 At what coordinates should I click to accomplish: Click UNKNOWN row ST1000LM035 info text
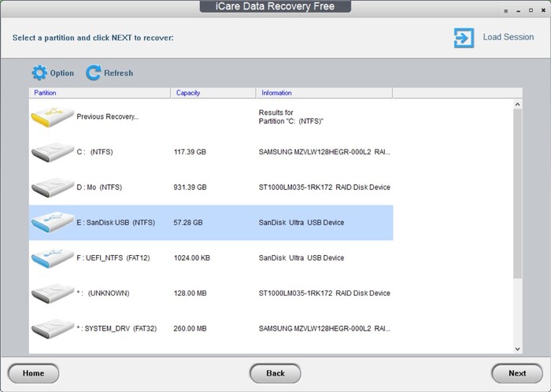[x=324, y=293]
